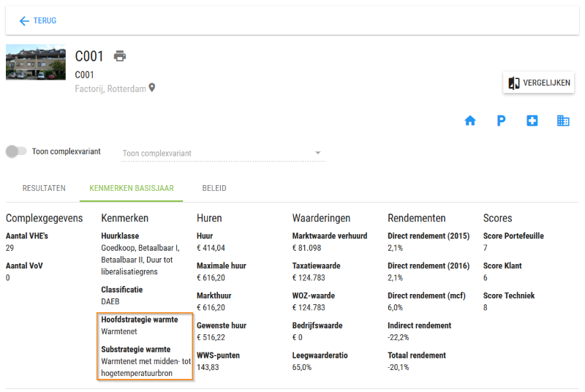Click the printer icon next to C001
Image resolution: width=585 pixels, height=392 pixels.
[x=120, y=56]
